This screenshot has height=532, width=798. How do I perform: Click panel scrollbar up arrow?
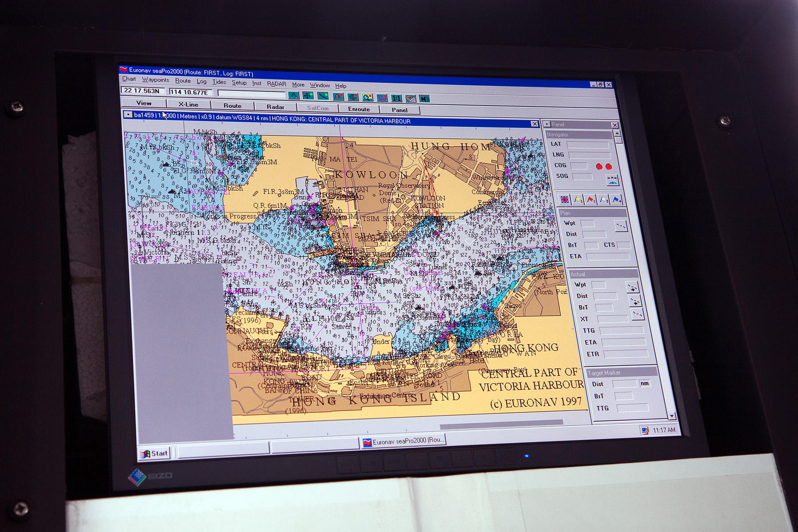617,133
